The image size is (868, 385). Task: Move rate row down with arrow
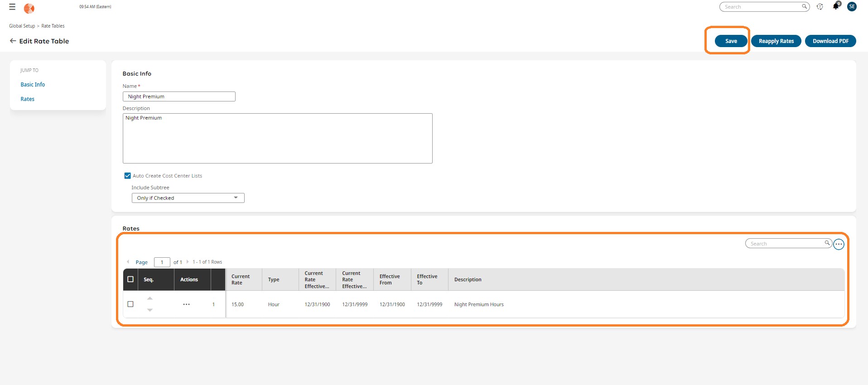click(150, 310)
